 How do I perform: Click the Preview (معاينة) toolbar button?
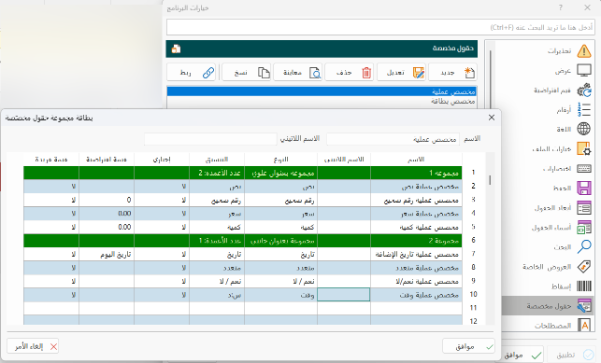pos(298,72)
